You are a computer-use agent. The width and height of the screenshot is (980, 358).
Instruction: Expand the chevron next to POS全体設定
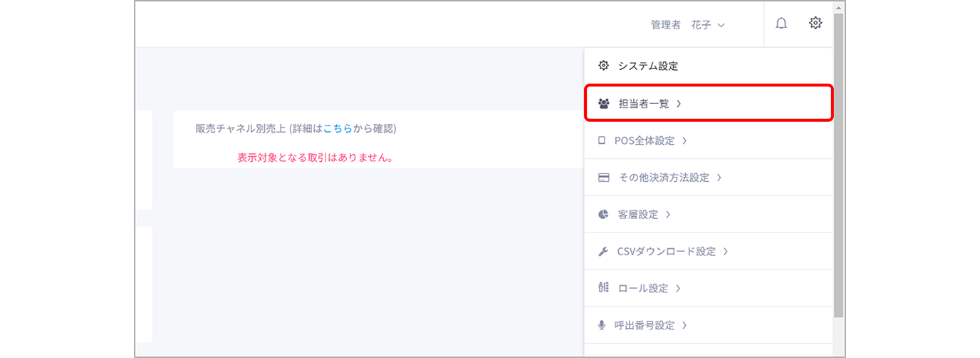point(684,140)
